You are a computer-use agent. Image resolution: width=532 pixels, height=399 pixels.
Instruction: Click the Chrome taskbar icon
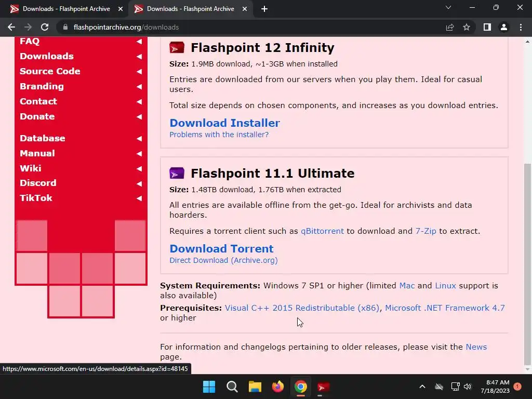coord(301,387)
